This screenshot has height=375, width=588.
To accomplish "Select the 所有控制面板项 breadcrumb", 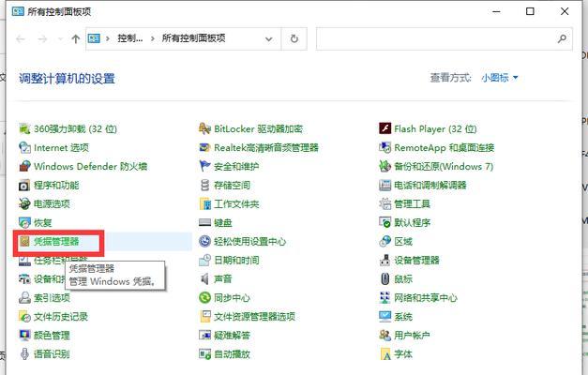I will click(x=193, y=38).
